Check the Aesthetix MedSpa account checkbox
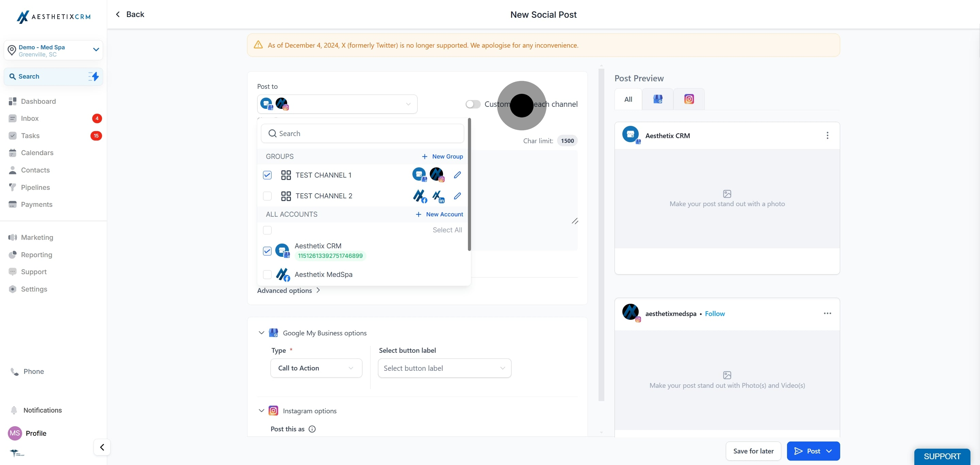The width and height of the screenshot is (980, 465). (267, 274)
